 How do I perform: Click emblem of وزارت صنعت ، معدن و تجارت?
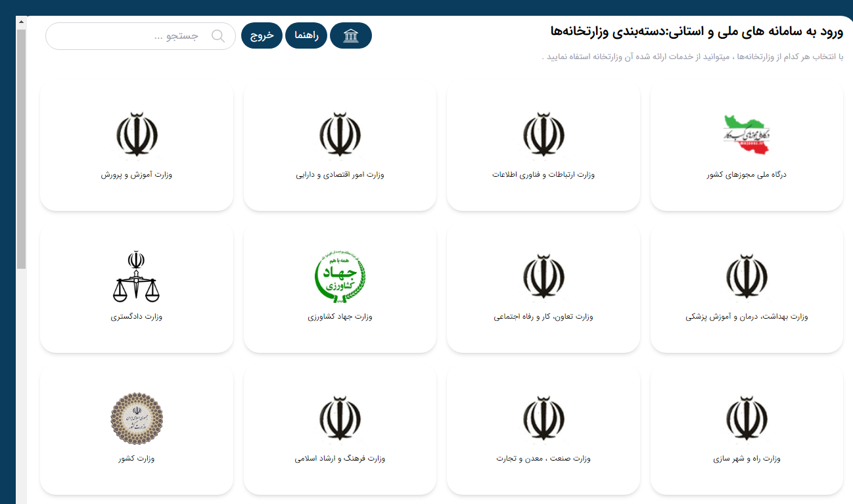(x=543, y=419)
